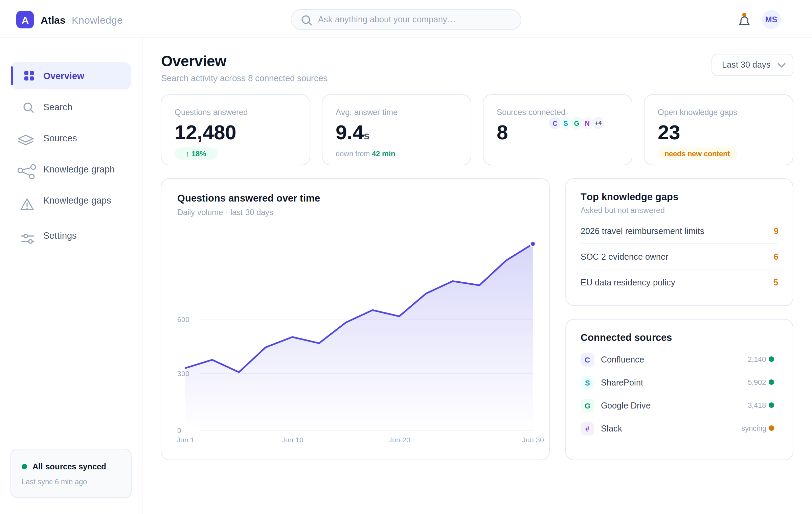The image size is (812, 514).
Task: Click the chevron on the Last 30 days selector
Action: (x=782, y=65)
